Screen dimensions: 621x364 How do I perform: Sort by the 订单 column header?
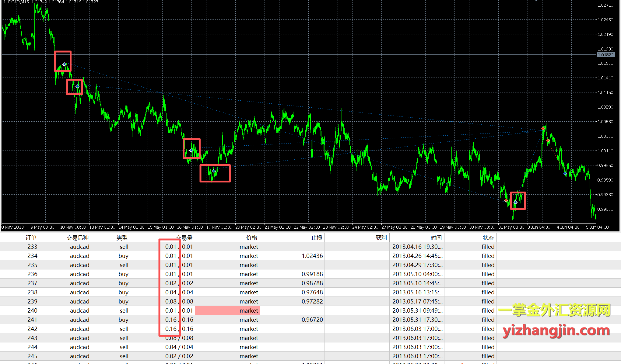pos(31,237)
